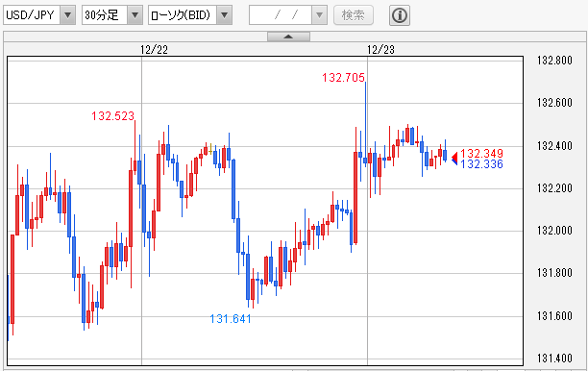Click the 132.600 axis value
The width and height of the screenshot is (588, 371).
[x=554, y=103]
